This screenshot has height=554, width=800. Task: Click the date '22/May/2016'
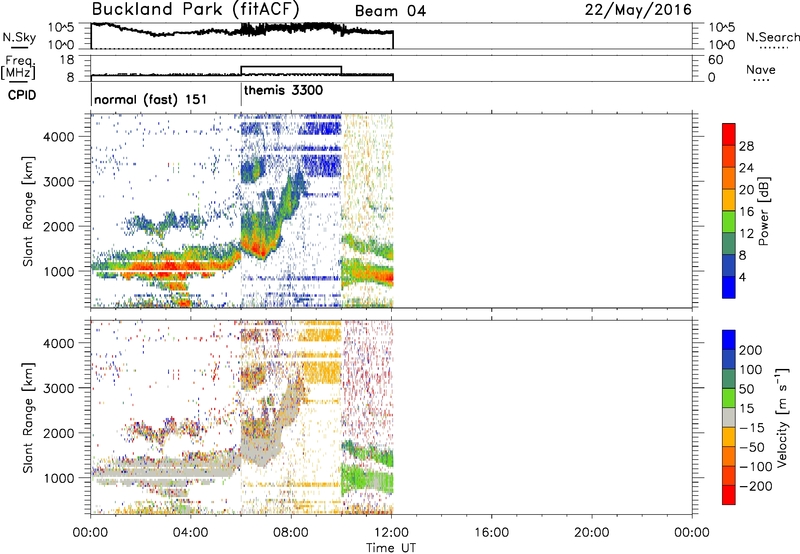pyautogui.click(x=638, y=10)
